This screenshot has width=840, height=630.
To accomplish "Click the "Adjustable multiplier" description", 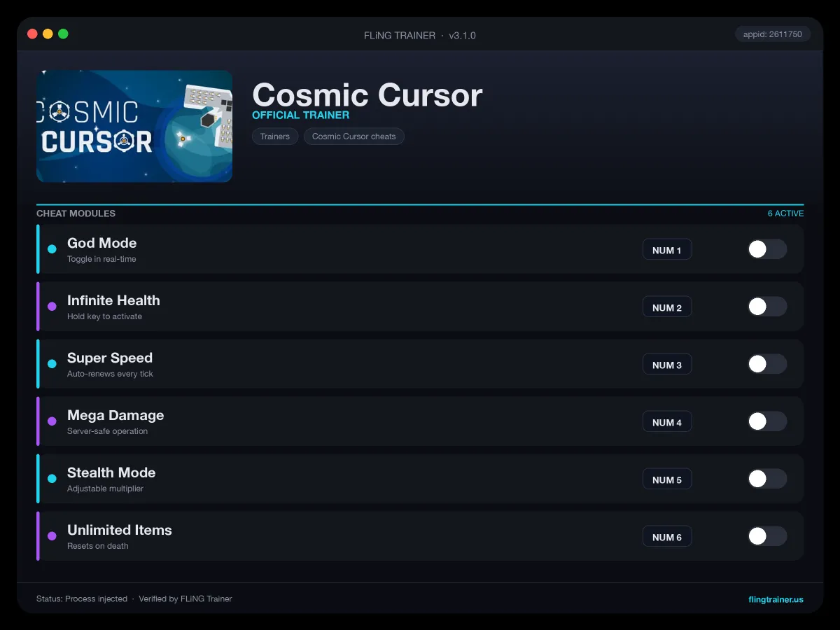I will tap(105, 489).
